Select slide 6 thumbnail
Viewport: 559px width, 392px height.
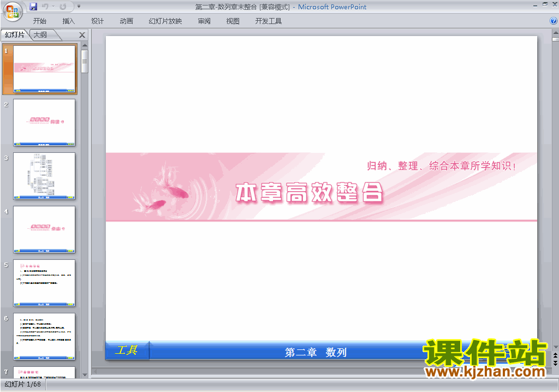click(44, 336)
